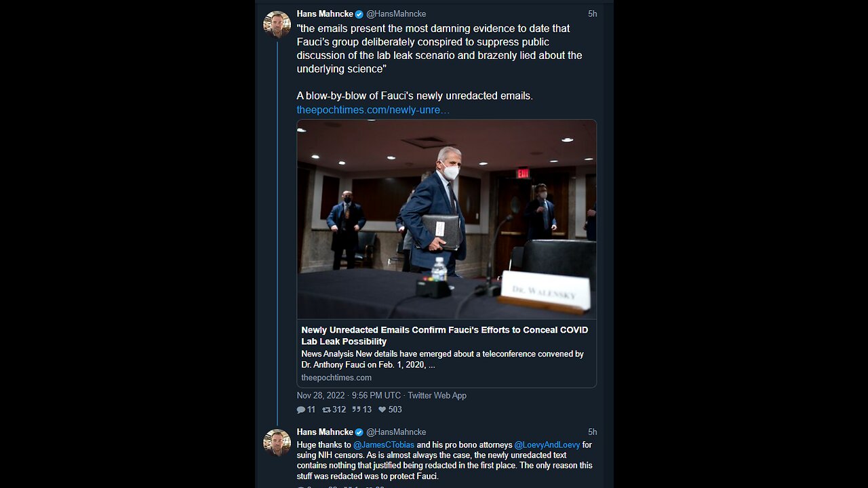This screenshot has height=488, width=868.
Task: Click the theepochtimes.com domain under the card
Action: point(336,378)
